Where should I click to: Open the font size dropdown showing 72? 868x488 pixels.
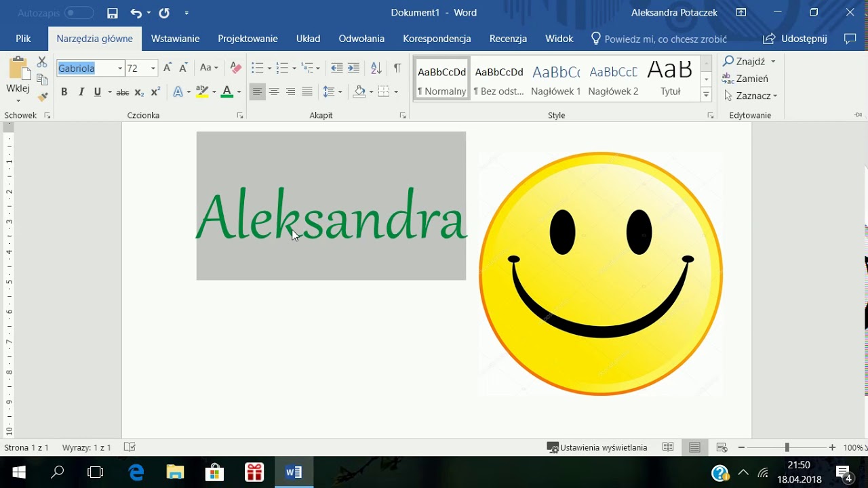153,68
